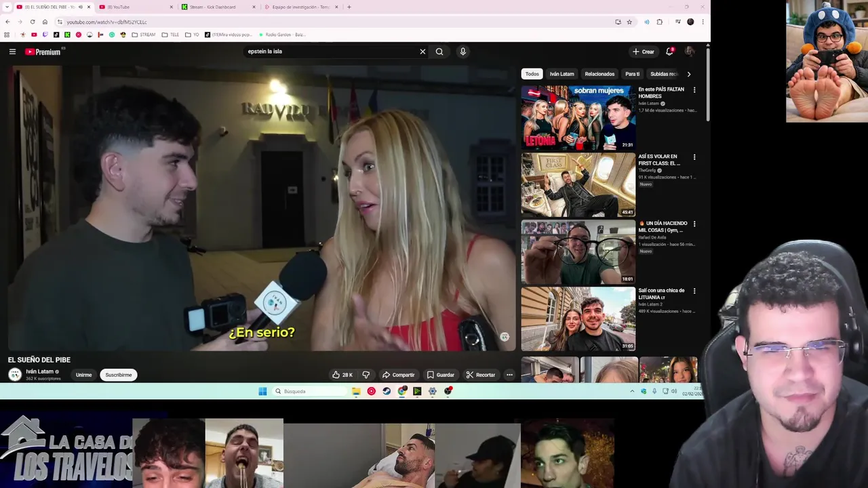Viewport: 868px width, 488px height.
Task: Open the "ASÍ ES VOLAR EN FIRST CLASS" thumbnail
Action: (x=578, y=184)
